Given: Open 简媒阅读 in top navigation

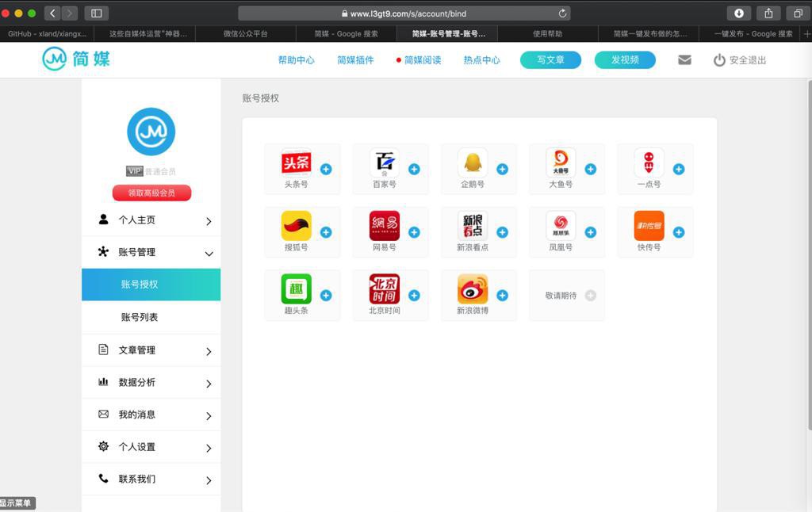Looking at the screenshot, I should (x=423, y=60).
